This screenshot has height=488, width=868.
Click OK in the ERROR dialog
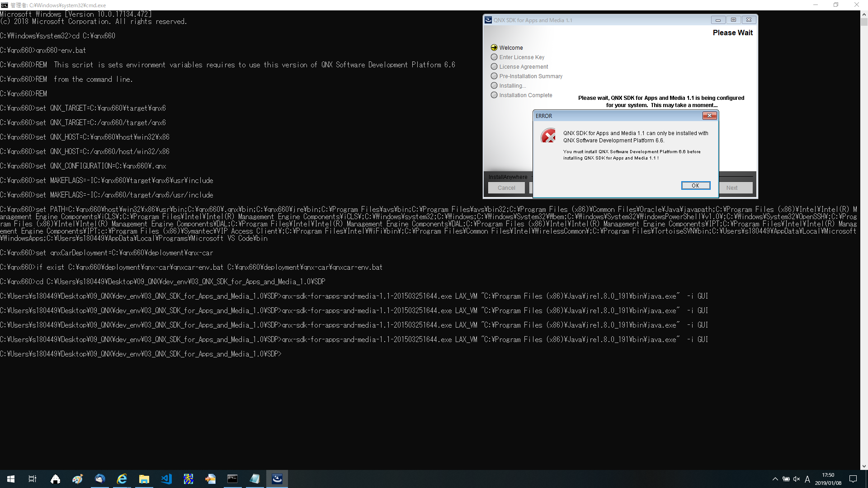[695, 186]
